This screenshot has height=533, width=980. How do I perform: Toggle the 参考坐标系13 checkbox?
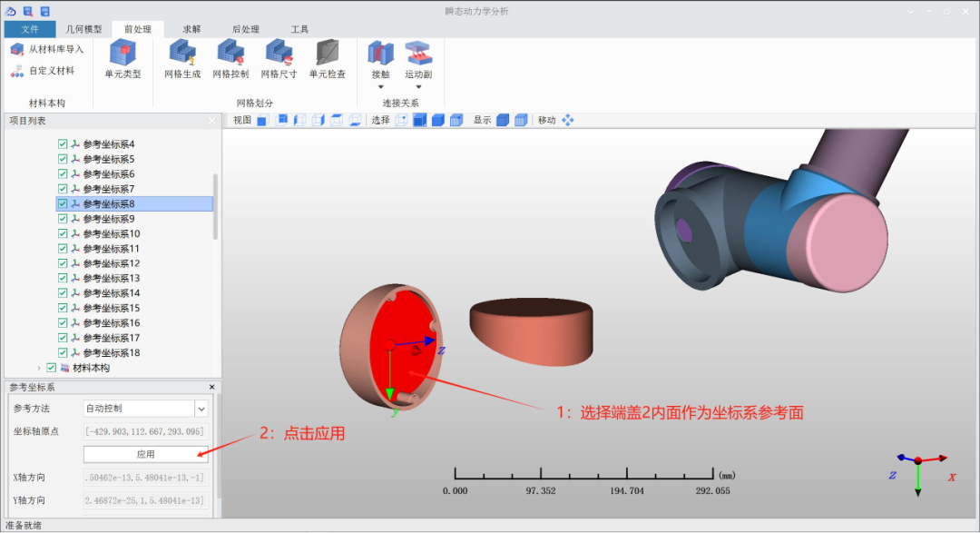[63, 279]
